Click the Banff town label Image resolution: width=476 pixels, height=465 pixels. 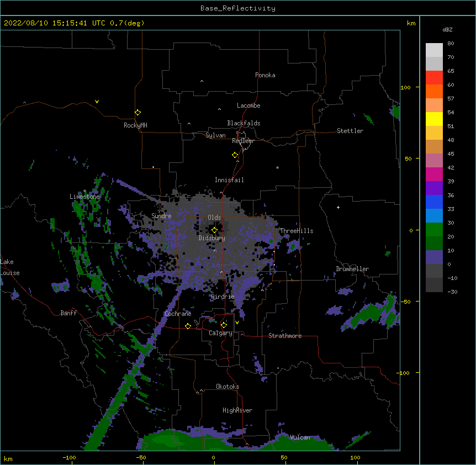tap(68, 313)
